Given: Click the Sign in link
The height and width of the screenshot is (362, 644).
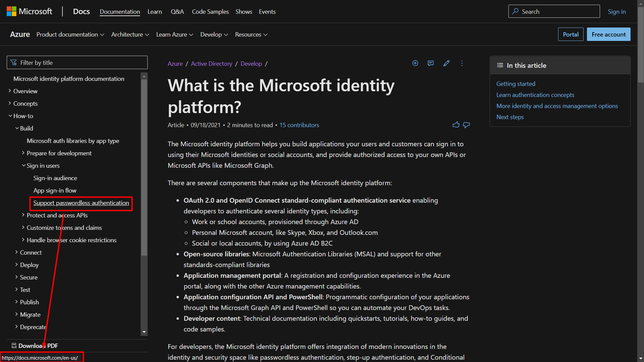Looking at the screenshot, I should pos(617,12).
